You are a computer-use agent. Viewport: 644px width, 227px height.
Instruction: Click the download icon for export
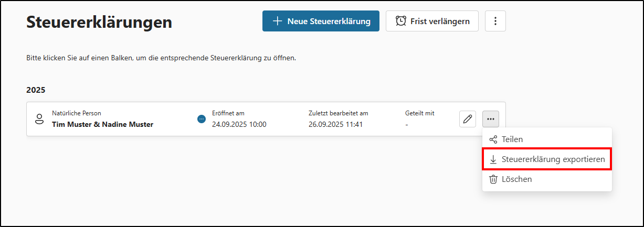point(493,159)
